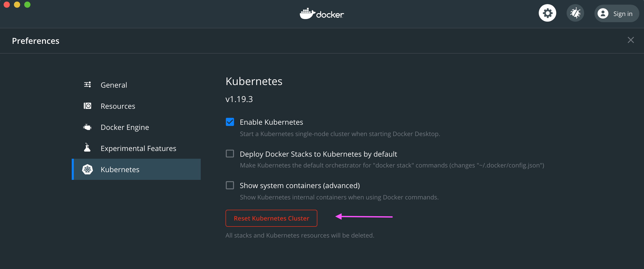Image resolution: width=644 pixels, height=269 pixels.
Task: Check Show system containers checkbox
Action: coord(230,185)
